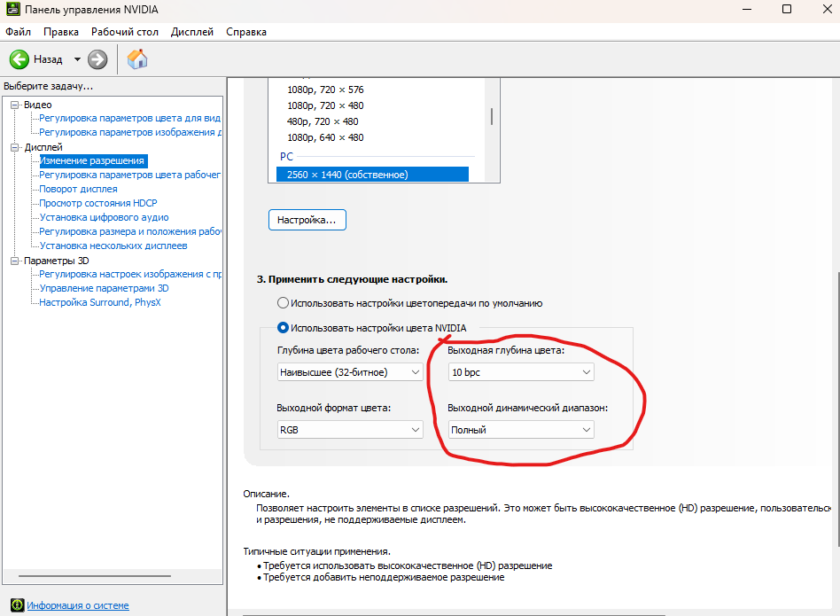Click the Назад button label

coord(48,59)
